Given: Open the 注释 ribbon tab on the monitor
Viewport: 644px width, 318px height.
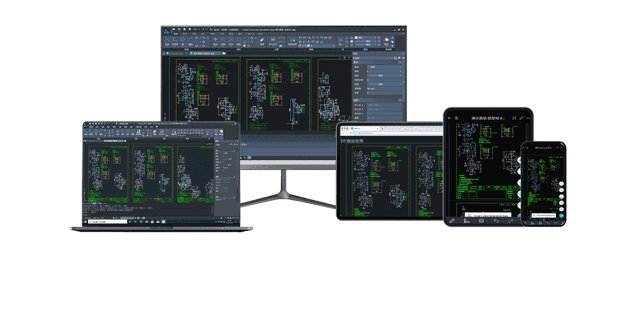Looking at the screenshot, I should pos(194,34).
